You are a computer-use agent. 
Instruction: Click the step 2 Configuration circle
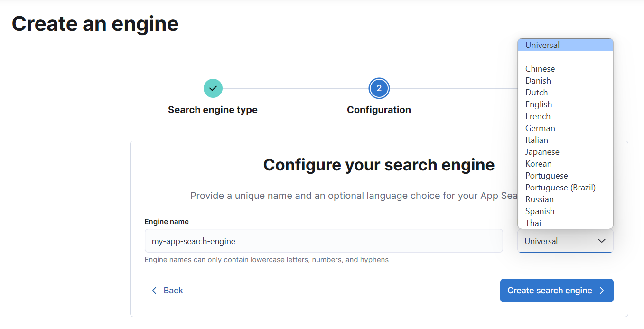tap(379, 88)
